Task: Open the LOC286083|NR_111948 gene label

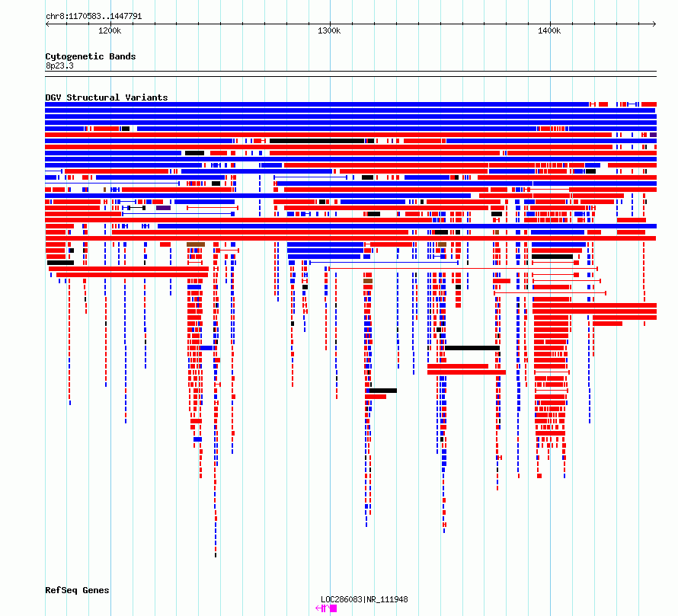Action: [x=364, y=599]
